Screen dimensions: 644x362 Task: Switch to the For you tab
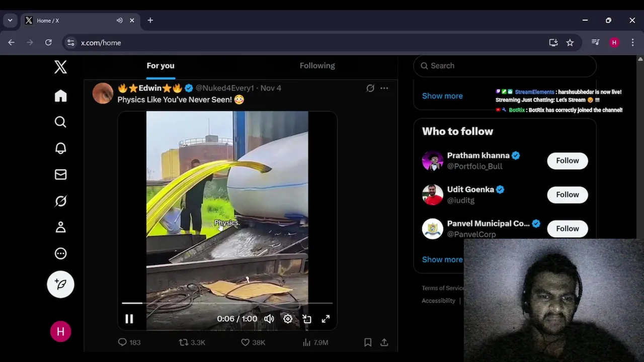click(160, 66)
